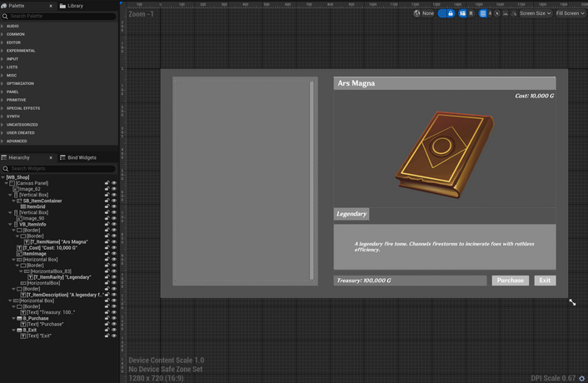
Task: Open the Screen Size dropdown
Action: pyautogui.click(x=535, y=13)
